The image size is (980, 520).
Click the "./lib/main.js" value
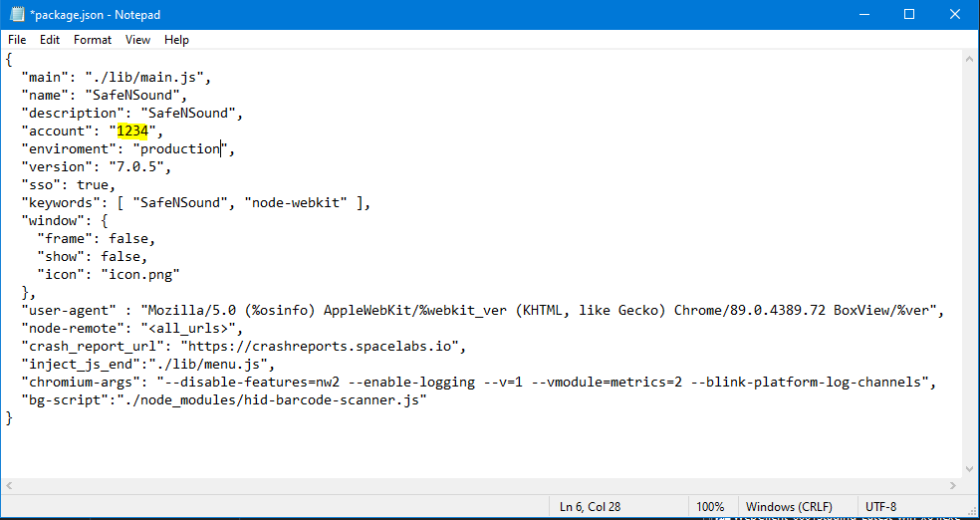(x=145, y=78)
